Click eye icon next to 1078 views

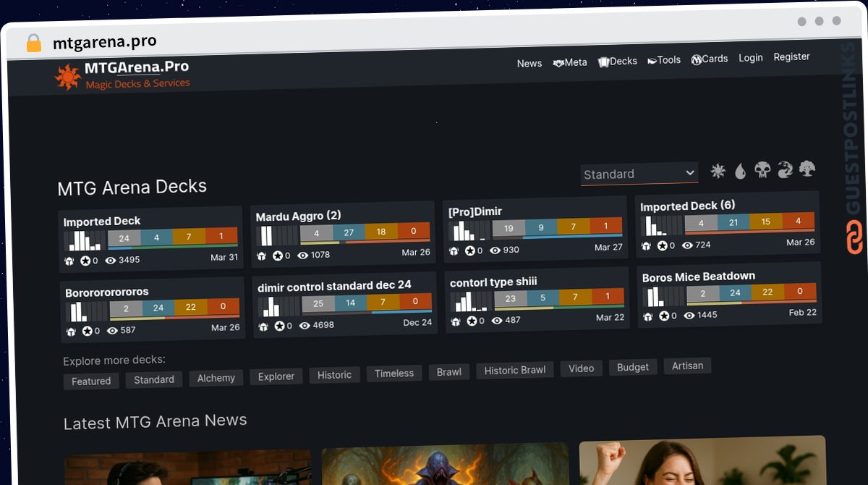(x=302, y=255)
